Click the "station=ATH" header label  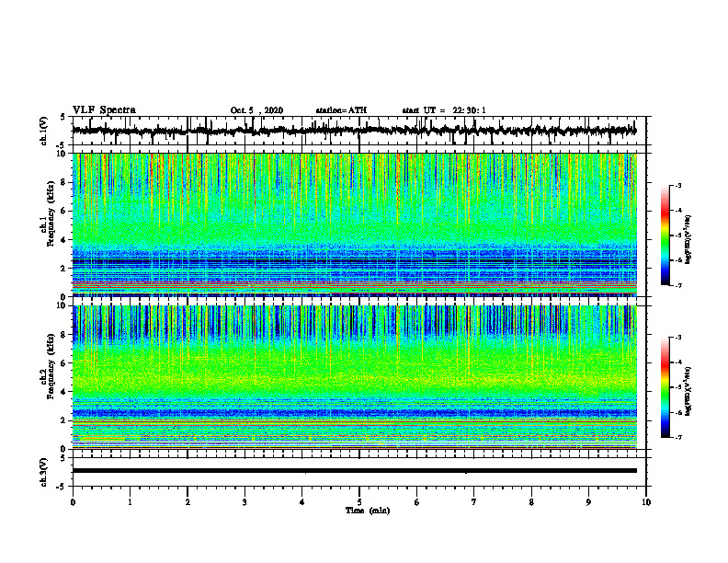tap(341, 110)
